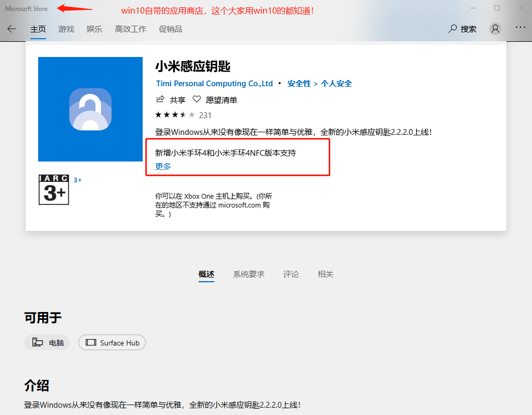
Task: Open the three-dot more menu
Action: pyautogui.click(x=520, y=27)
